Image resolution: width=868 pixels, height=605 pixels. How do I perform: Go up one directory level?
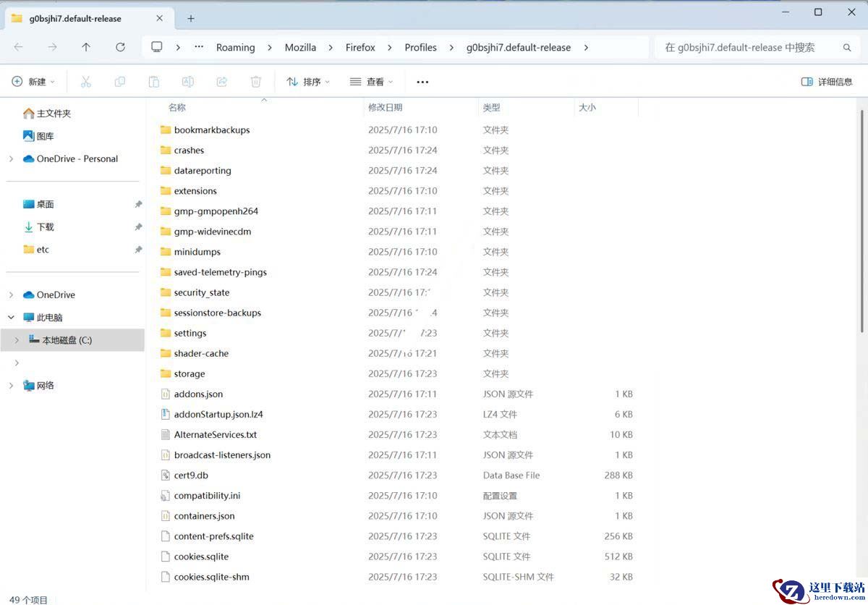pos(86,47)
